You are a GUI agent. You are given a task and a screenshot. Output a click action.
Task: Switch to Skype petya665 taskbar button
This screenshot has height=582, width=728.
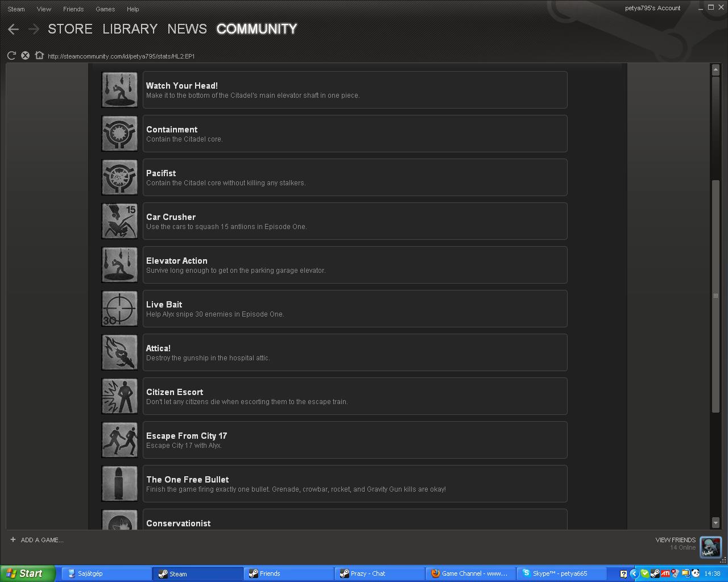pyautogui.click(x=562, y=573)
